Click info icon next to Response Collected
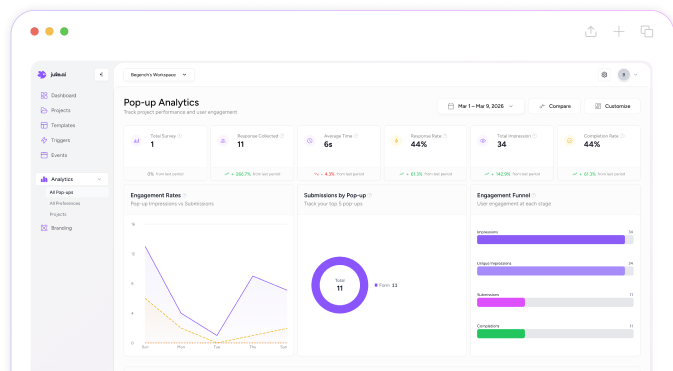This screenshot has height=371, width=673. [282, 136]
